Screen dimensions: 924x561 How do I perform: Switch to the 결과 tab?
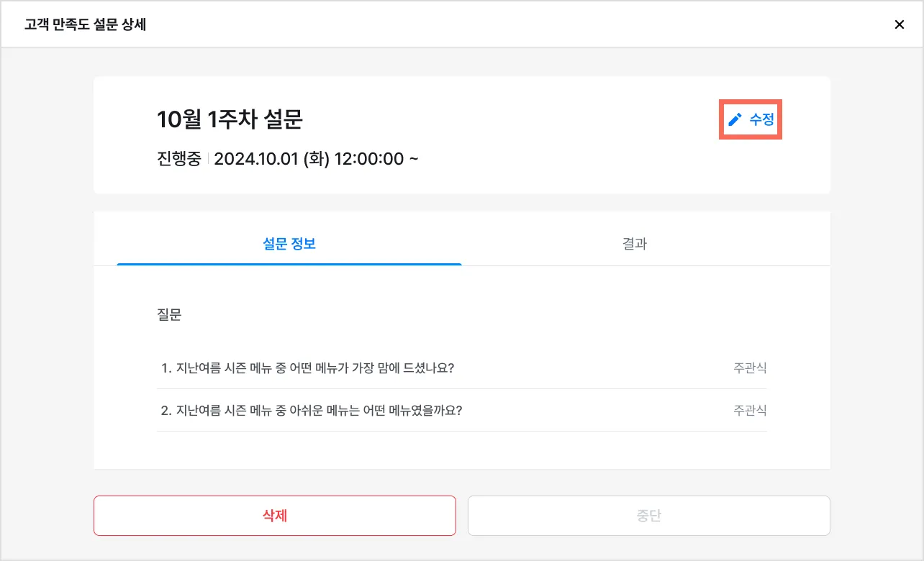(634, 244)
